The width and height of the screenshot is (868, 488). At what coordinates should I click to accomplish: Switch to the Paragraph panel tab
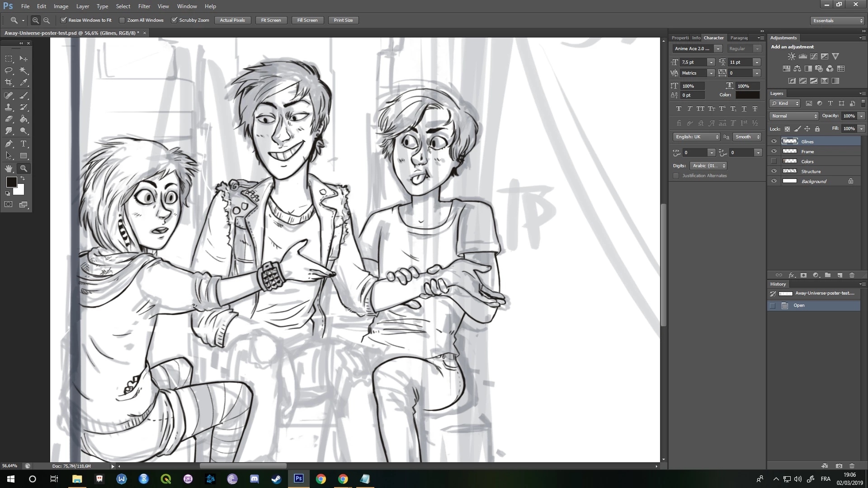click(739, 38)
